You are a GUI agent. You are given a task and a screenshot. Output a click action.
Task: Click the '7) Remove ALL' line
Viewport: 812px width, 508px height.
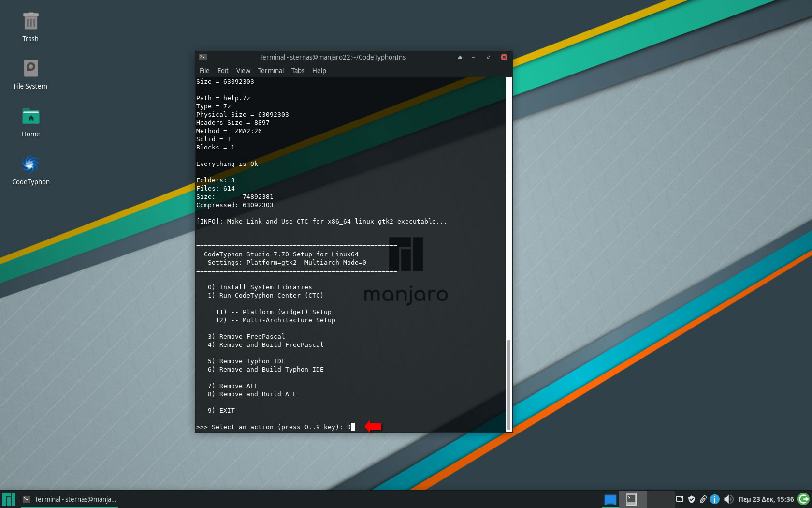(233, 386)
